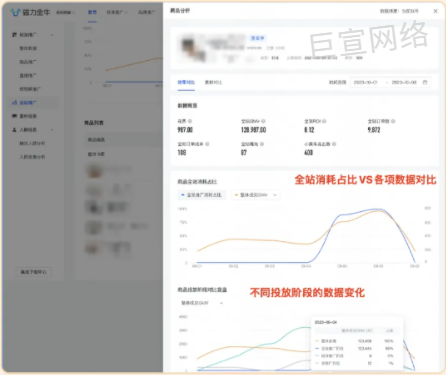Screen dimensions: 446x375
Task: Click the 投放中 status tag
Action: pos(257,38)
